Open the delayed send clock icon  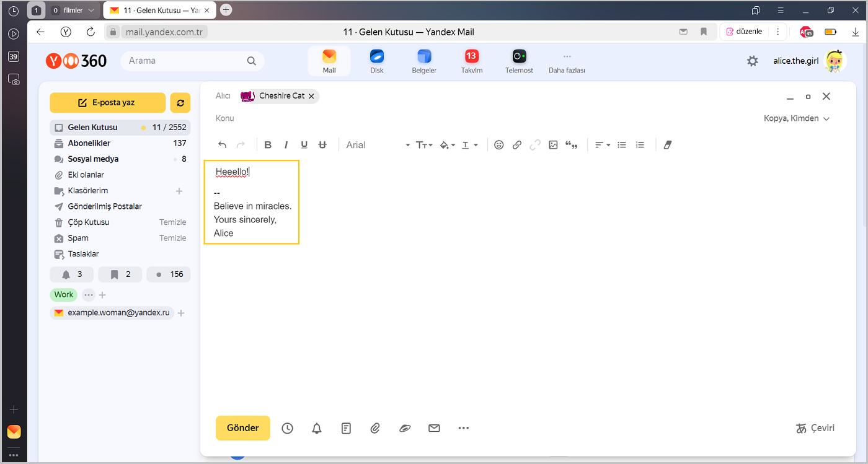point(287,428)
